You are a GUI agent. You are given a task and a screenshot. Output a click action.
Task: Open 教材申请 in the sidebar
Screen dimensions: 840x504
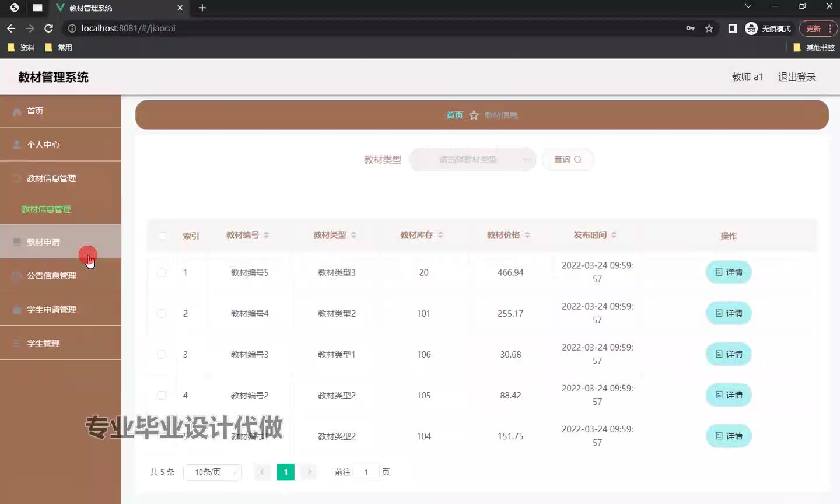(x=44, y=242)
